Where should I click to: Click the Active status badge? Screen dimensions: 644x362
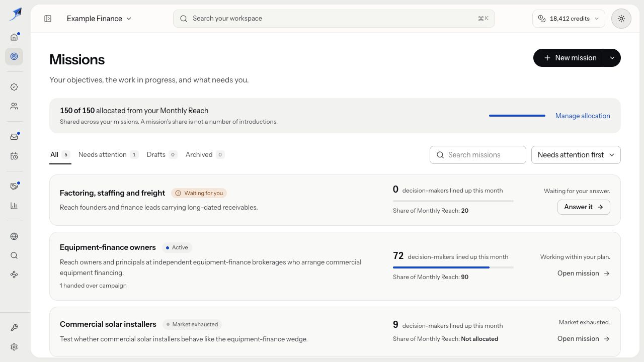(177, 247)
